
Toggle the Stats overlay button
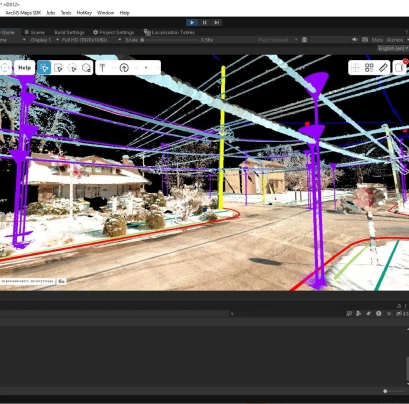tap(377, 40)
